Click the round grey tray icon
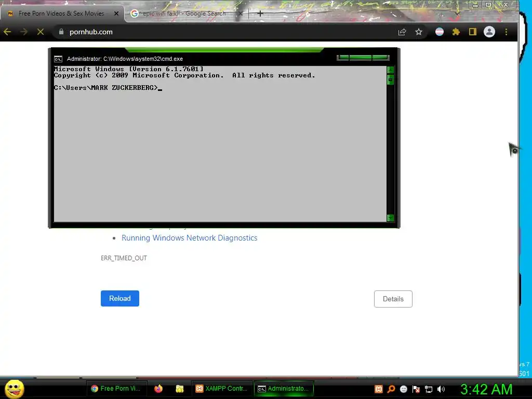The image size is (532, 399). [x=403, y=389]
